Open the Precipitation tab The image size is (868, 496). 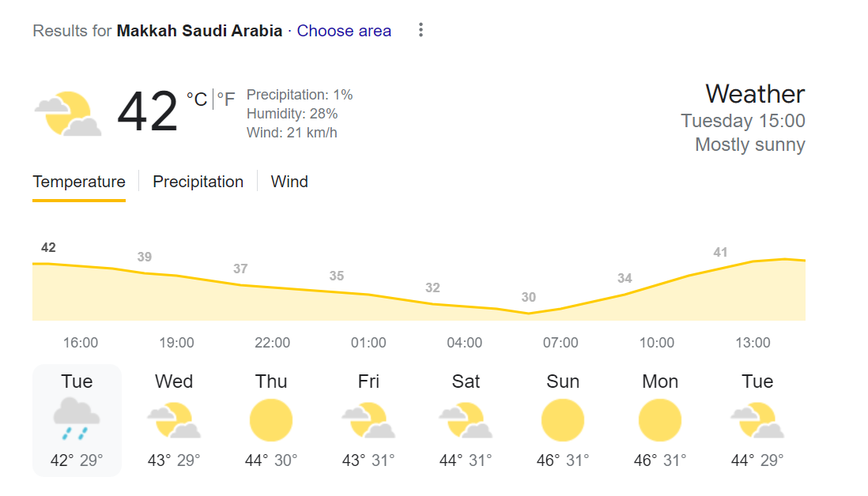198,182
